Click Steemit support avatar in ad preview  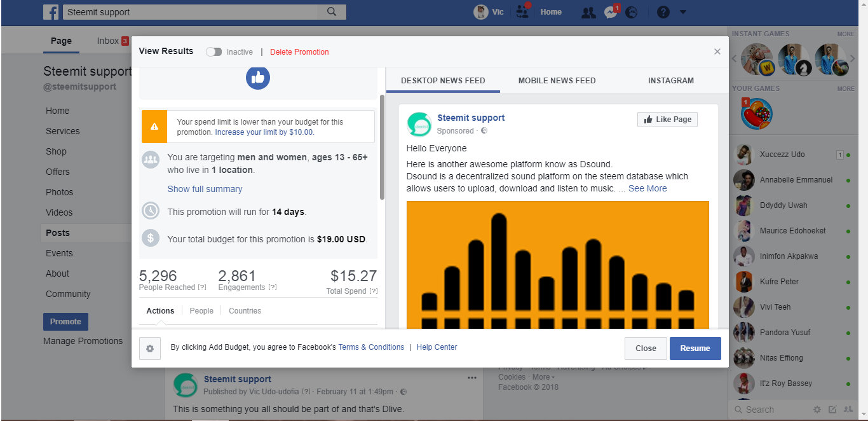[x=419, y=124]
